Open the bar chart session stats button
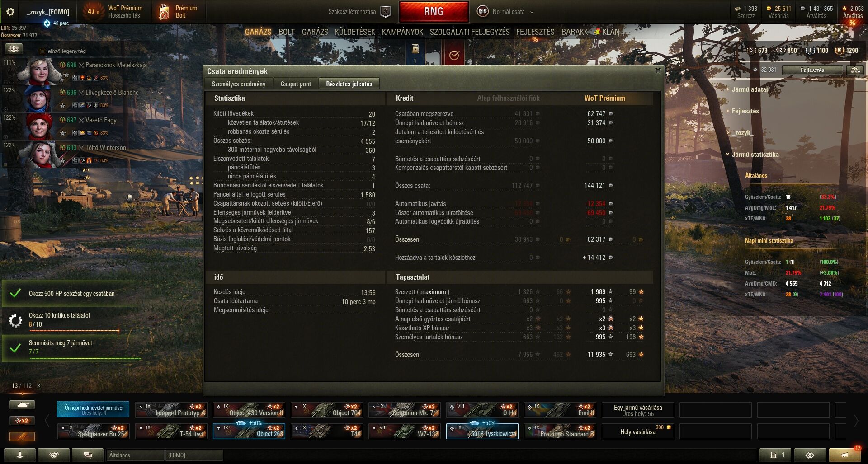 [775, 455]
